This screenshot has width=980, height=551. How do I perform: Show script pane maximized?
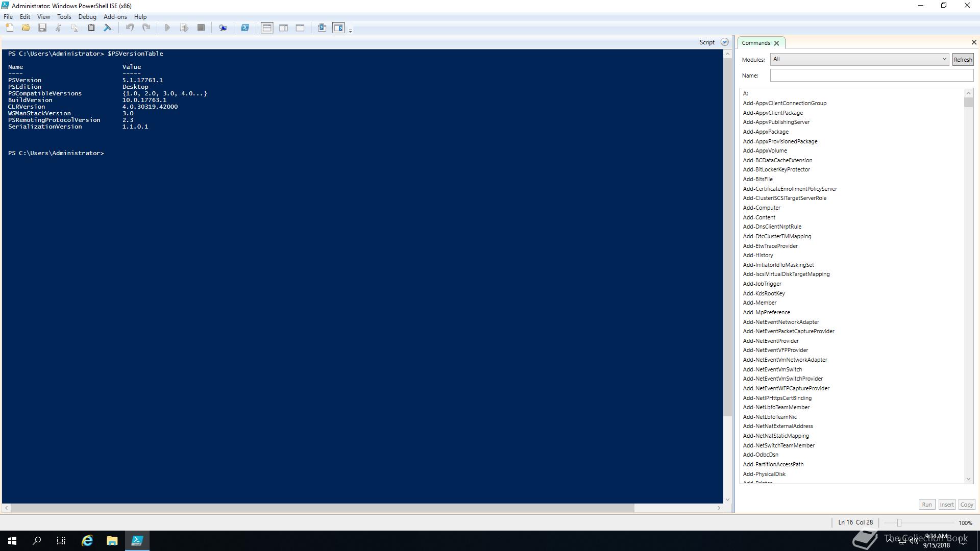pos(300,28)
